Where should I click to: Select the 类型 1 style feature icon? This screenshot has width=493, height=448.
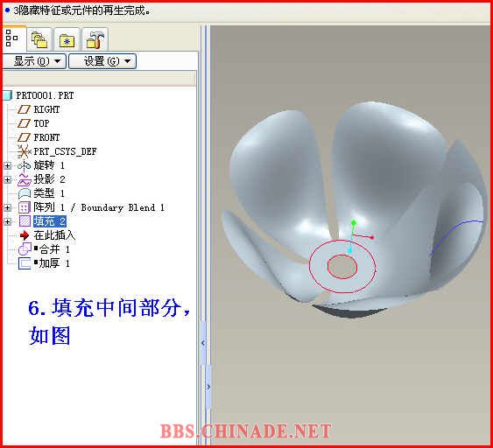(25, 193)
